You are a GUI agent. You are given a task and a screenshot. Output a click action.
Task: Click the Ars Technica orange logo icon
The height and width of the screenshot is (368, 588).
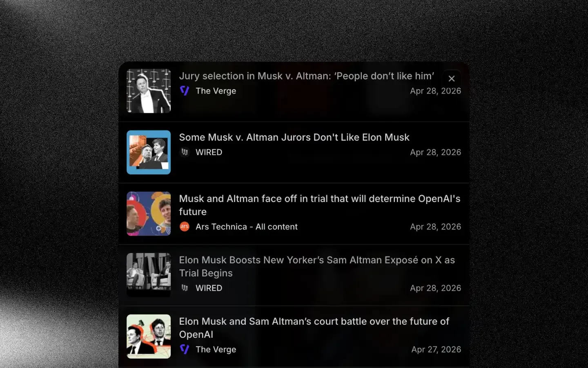pos(185,227)
